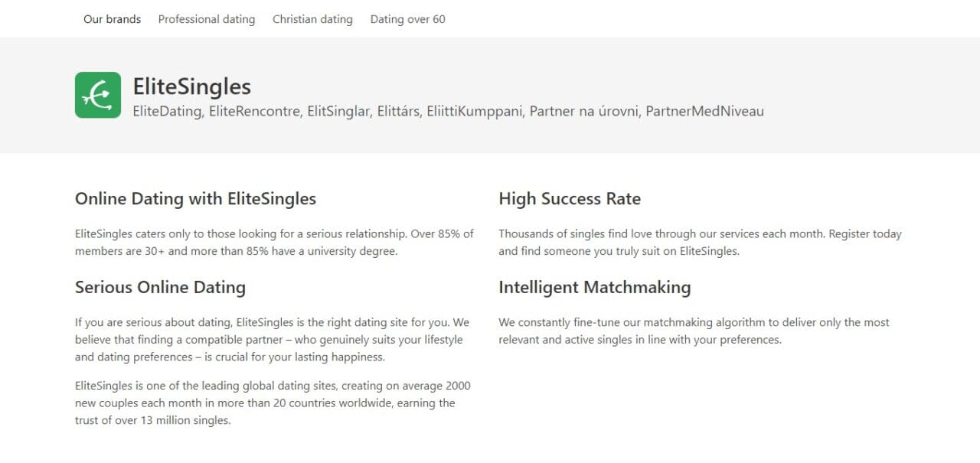Click the If you are serious about dating paragraph
Image resolution: width=980 pixels, height=463 pixels.
pyautogui.click(x=273, y=340)
